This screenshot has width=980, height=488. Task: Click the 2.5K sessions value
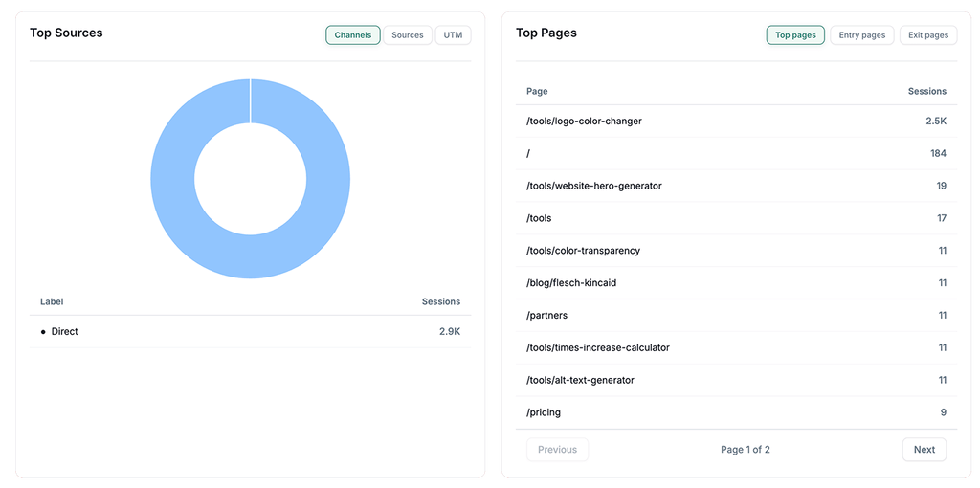click(x=936, y=122)
